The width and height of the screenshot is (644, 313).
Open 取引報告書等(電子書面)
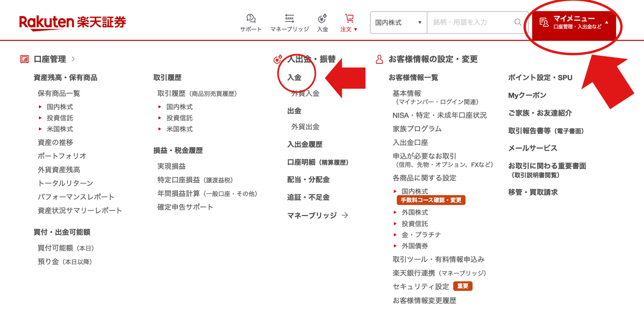point(546,131)
